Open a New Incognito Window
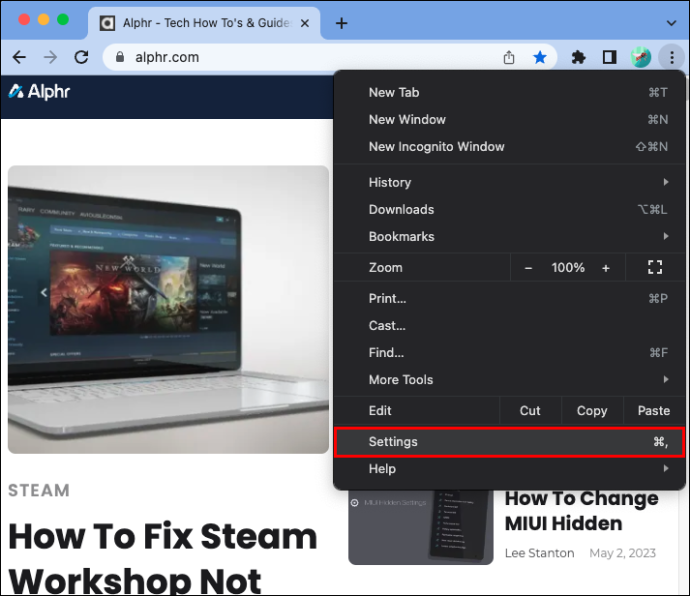690x596 pixels. 509,147
